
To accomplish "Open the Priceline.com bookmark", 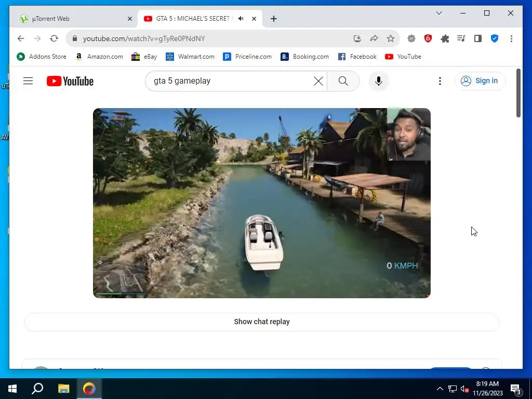I will coord(247,57).
